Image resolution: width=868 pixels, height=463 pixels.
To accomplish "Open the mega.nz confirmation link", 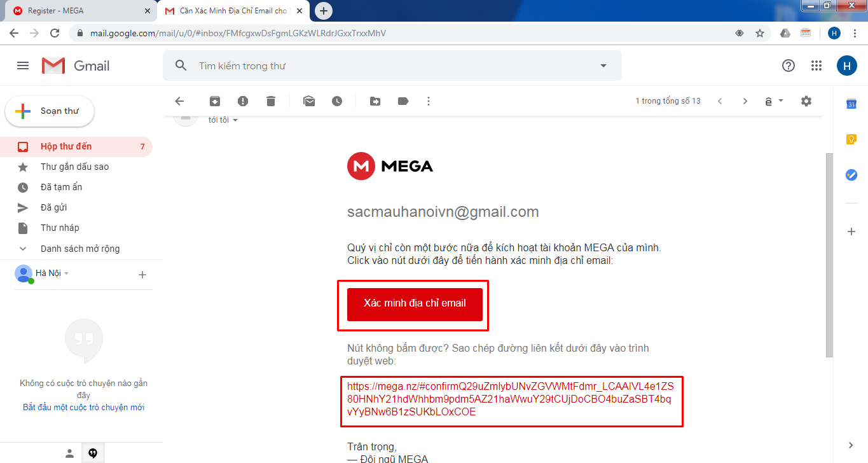I will tap(510, 399).
